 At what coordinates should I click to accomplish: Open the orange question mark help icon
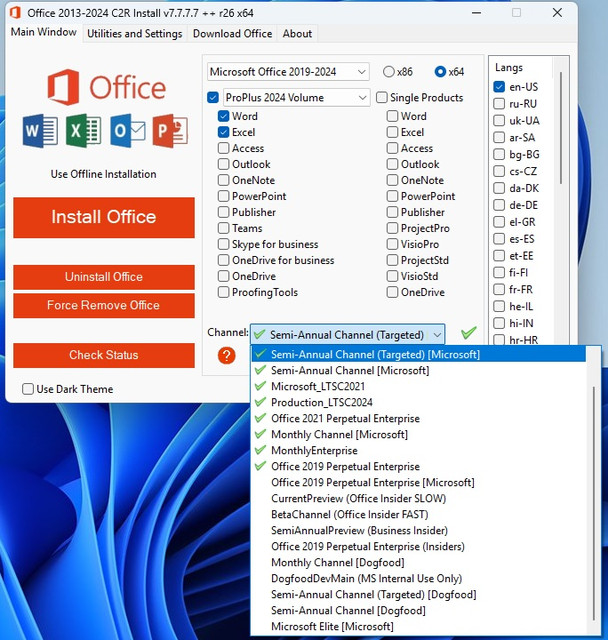coord(226,356)
